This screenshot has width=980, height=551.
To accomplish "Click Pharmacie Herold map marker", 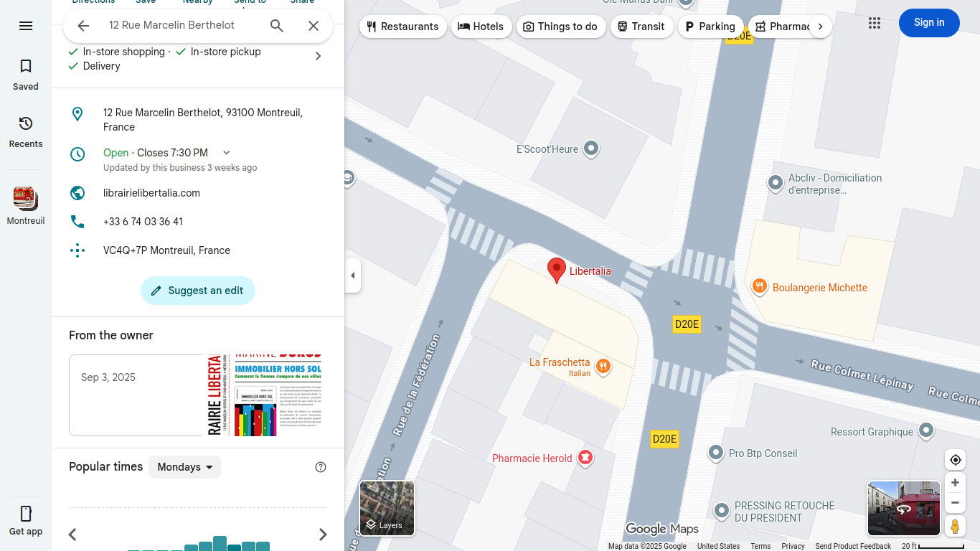I will 585,458.
